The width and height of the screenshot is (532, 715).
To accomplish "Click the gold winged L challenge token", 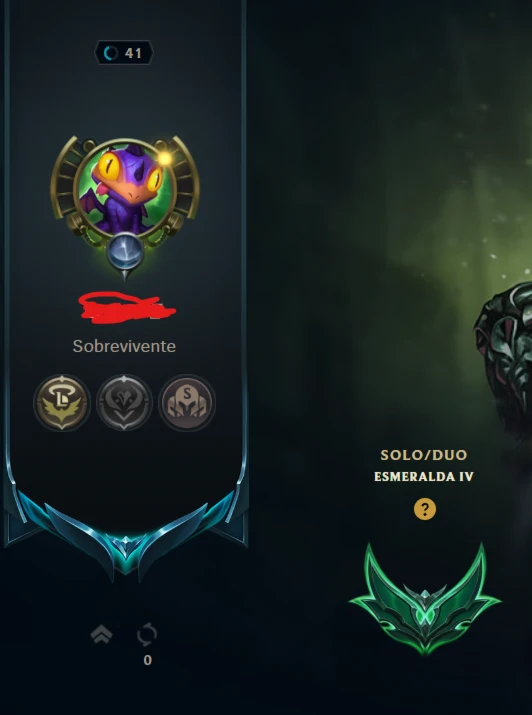I will pos(62,403).
